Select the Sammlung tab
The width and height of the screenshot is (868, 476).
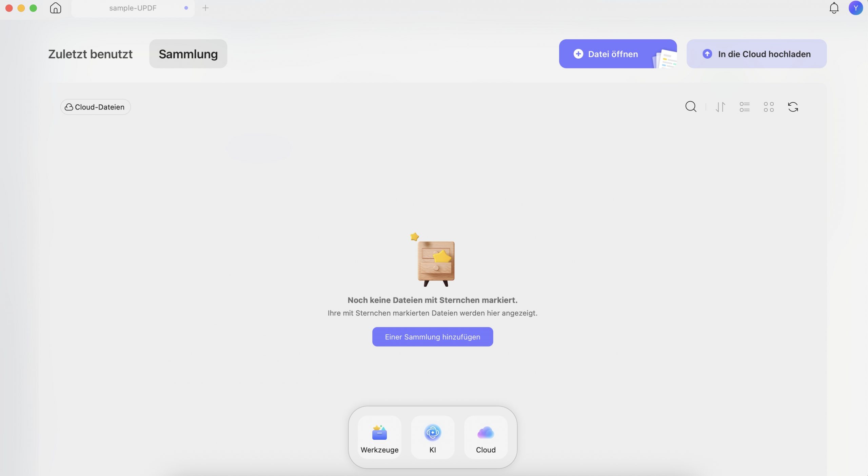[x=188, y=54]
